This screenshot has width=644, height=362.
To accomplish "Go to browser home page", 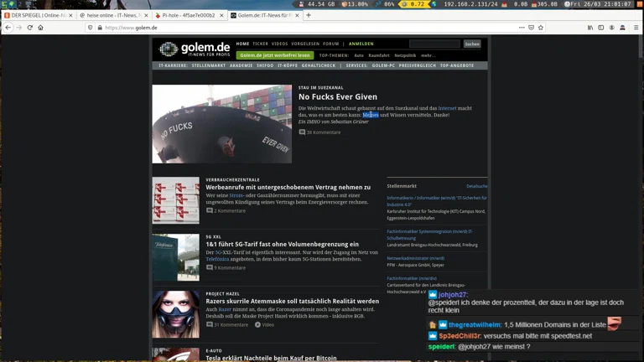I will tap(40, 28).
